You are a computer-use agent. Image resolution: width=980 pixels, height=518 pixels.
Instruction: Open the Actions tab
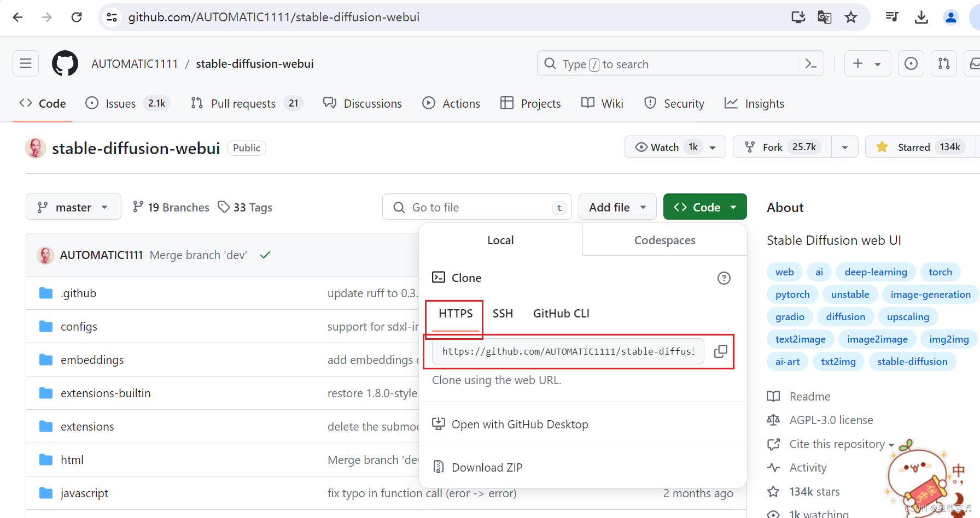(451, 103)
